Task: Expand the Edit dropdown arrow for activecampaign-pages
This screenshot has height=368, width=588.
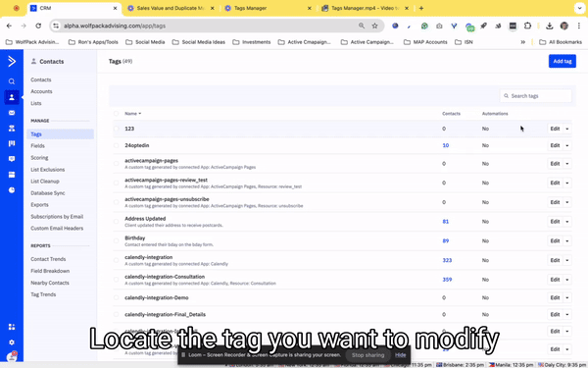Action: [567, 164]
